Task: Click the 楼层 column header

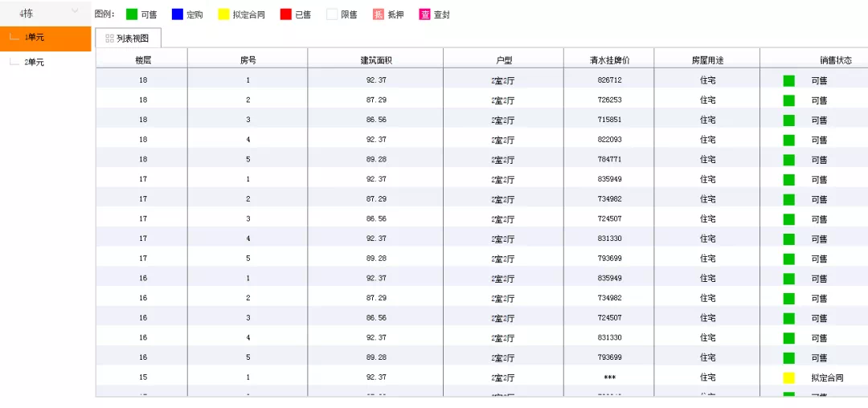Action: tap(143, 59)
